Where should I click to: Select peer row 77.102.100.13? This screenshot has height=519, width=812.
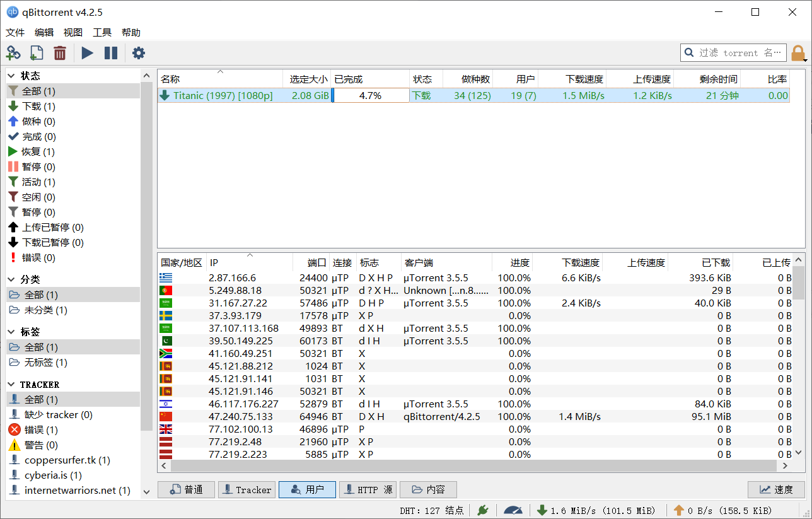[475, 429]
